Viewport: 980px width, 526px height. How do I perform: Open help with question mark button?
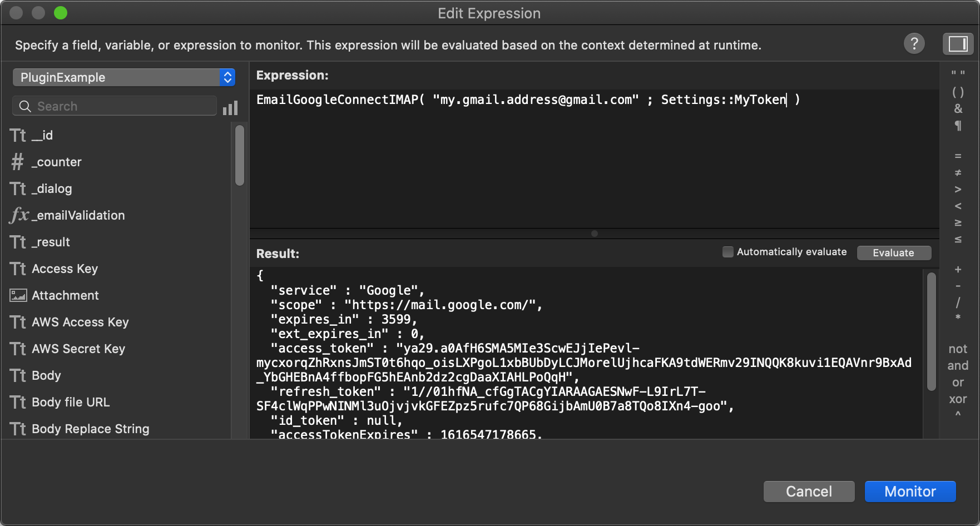tap(914, 43)
